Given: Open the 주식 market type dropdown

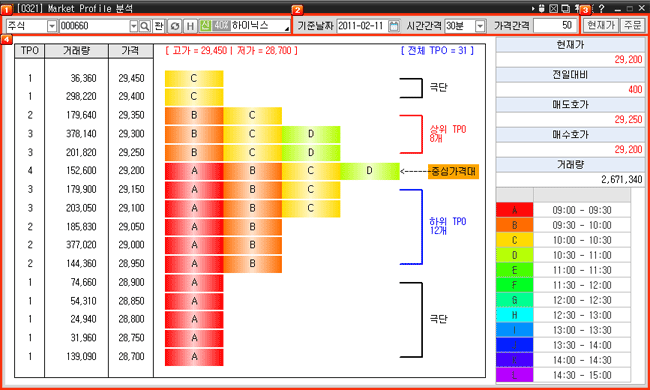Looking at the screenshot, I should [x=52, y=26].
